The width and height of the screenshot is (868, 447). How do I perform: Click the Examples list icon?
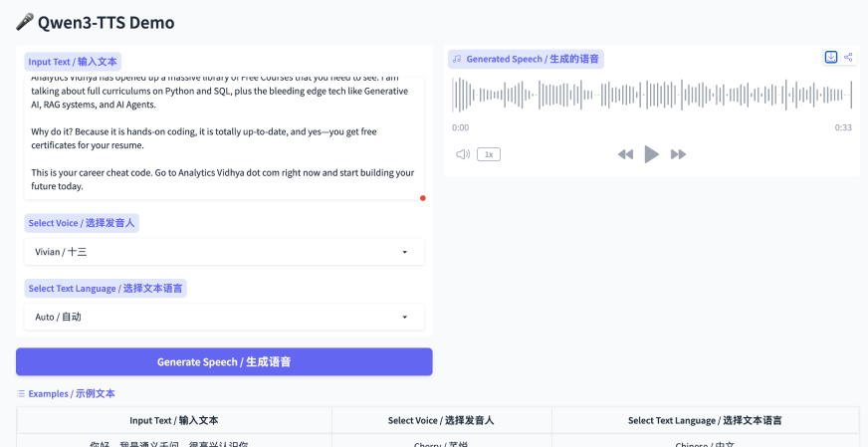point(21,394)
